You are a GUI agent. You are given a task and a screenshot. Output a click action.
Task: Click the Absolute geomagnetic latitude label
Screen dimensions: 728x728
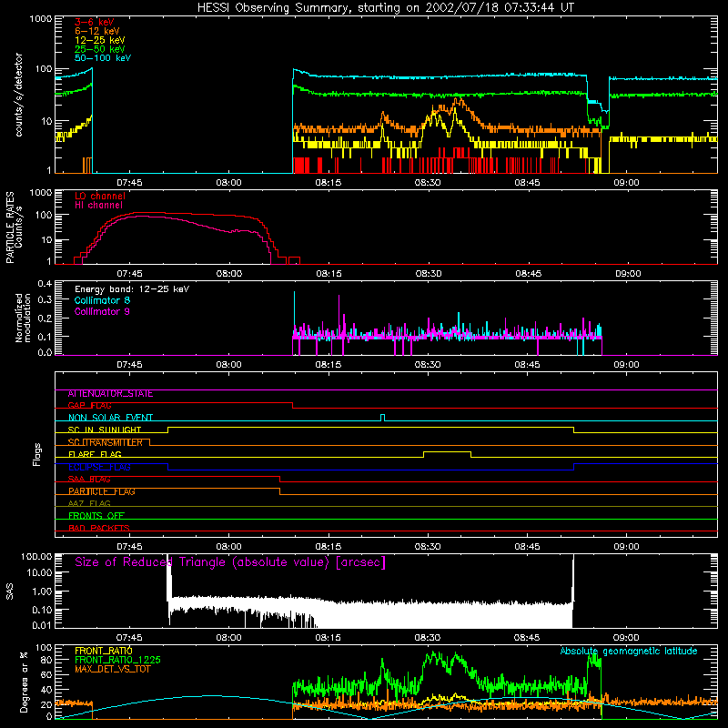pos(629,652)
